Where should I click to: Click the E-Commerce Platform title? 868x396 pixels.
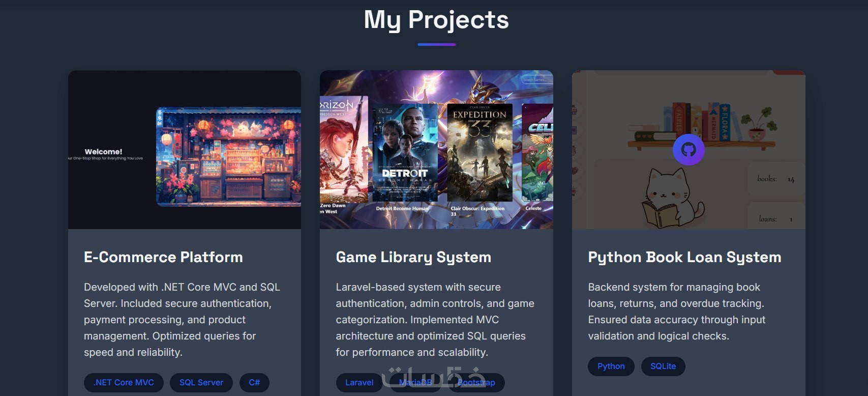[x=163, y=257]
